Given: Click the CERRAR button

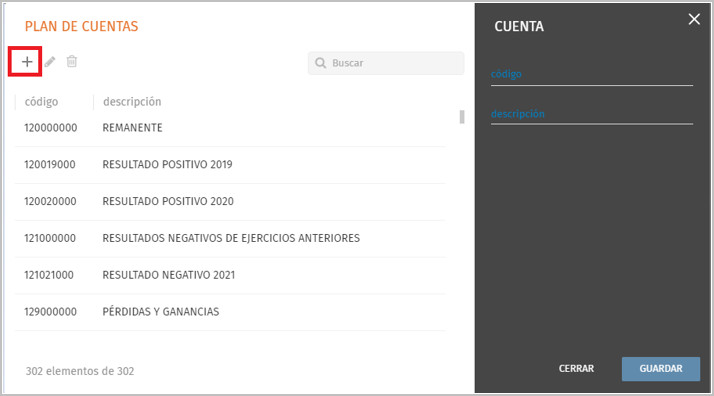Looking at the screenshot, I should (576, 369).
